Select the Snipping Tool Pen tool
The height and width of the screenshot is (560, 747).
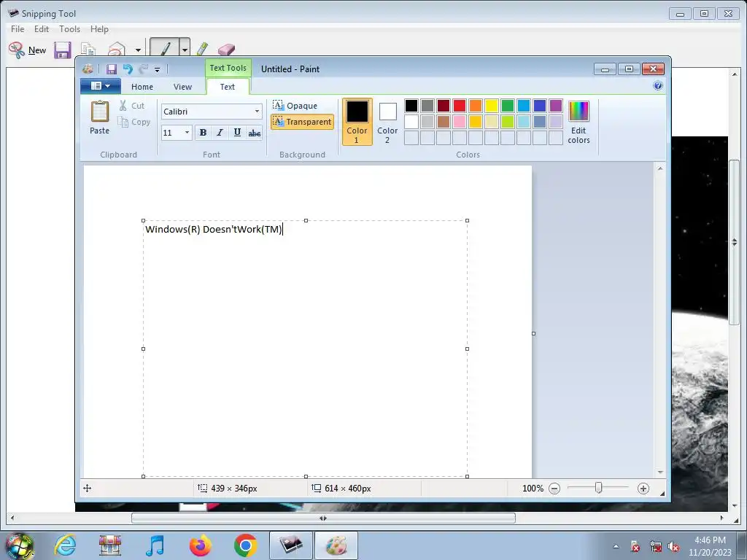point(165,47)
